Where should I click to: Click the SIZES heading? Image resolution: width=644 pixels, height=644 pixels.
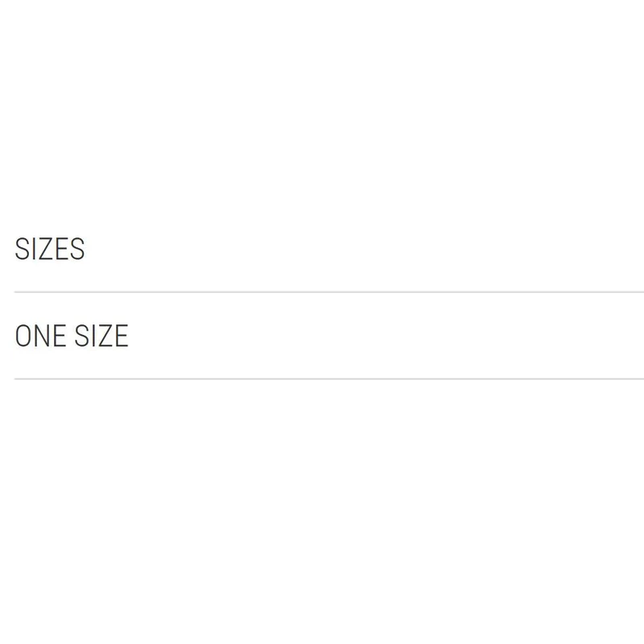tap(50, 249)
